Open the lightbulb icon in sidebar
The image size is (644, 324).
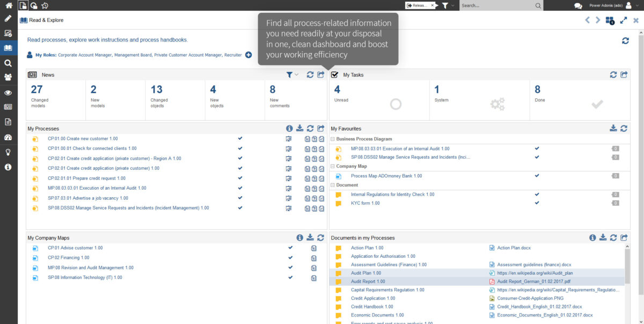coord(8,152)
